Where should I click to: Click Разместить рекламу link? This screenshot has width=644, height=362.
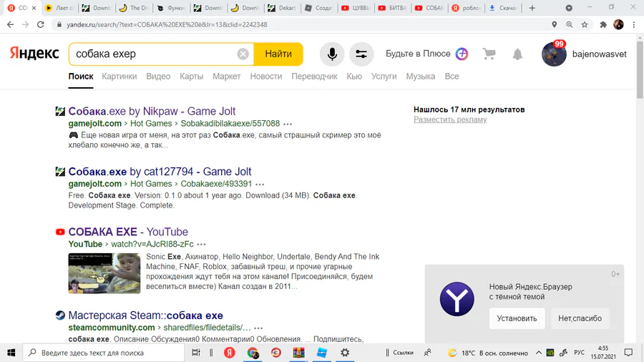pyautogui.click(x=450, y=119)
